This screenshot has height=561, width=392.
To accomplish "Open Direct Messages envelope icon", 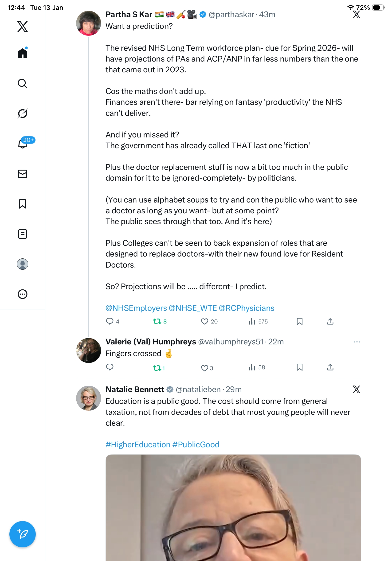I will click(23, 174).
